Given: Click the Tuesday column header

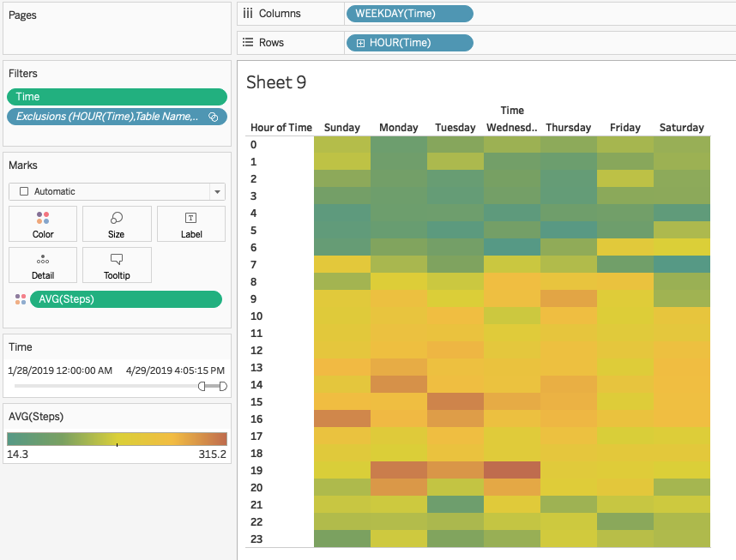Looking at the screenshot, I should [x=455, y=128].
